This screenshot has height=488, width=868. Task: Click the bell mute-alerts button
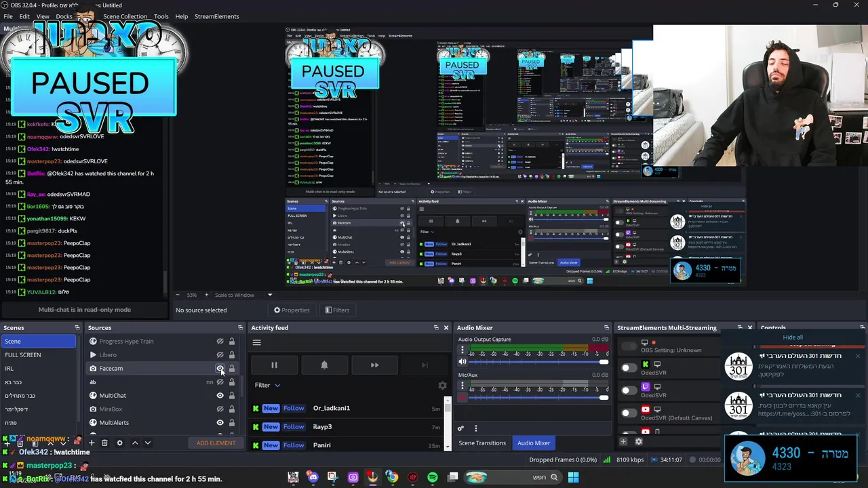(x=324, y=365)
